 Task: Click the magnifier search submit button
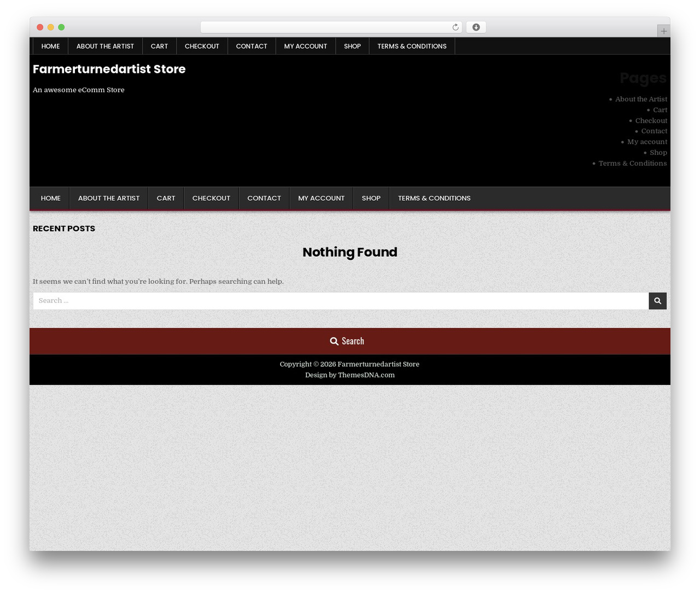(x=658, y=301)
